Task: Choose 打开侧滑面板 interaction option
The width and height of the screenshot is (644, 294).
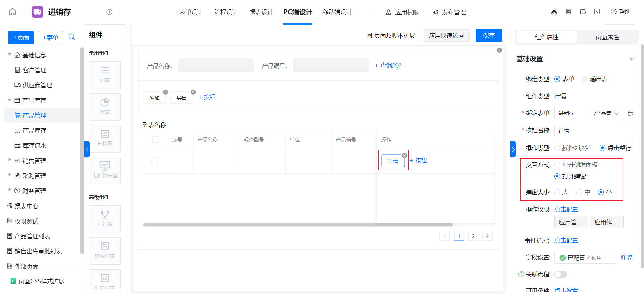Action: [557, 165]
